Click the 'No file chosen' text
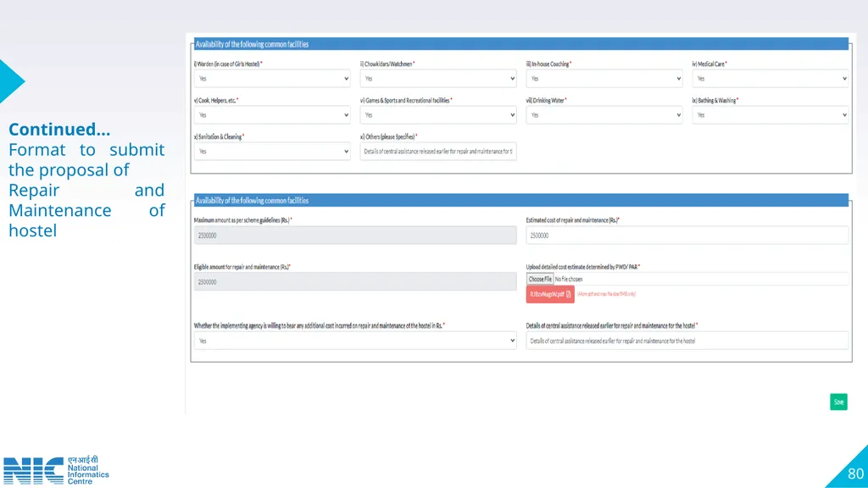The width and height of the screenshot is (868, 488). tap(569, 280)
